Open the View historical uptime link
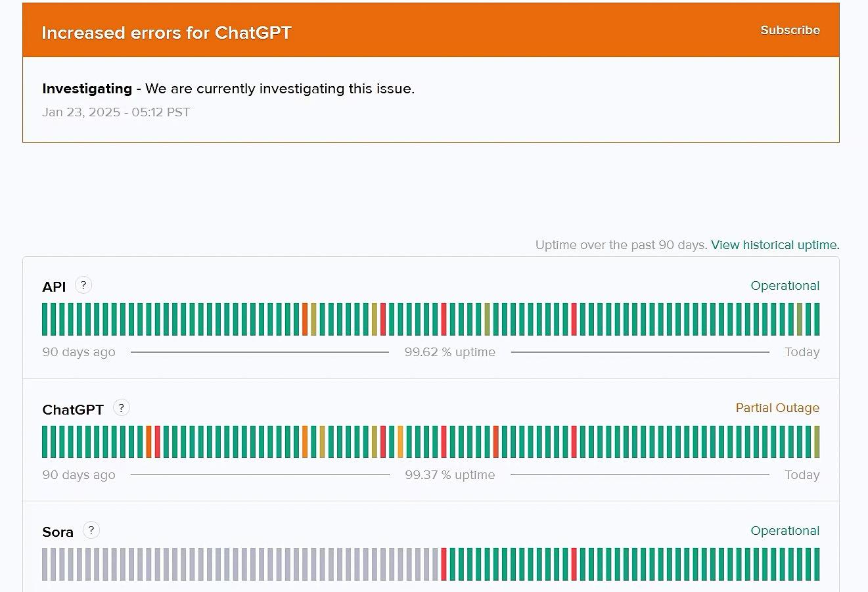The image size is (868, 592). tap(775, 245)
